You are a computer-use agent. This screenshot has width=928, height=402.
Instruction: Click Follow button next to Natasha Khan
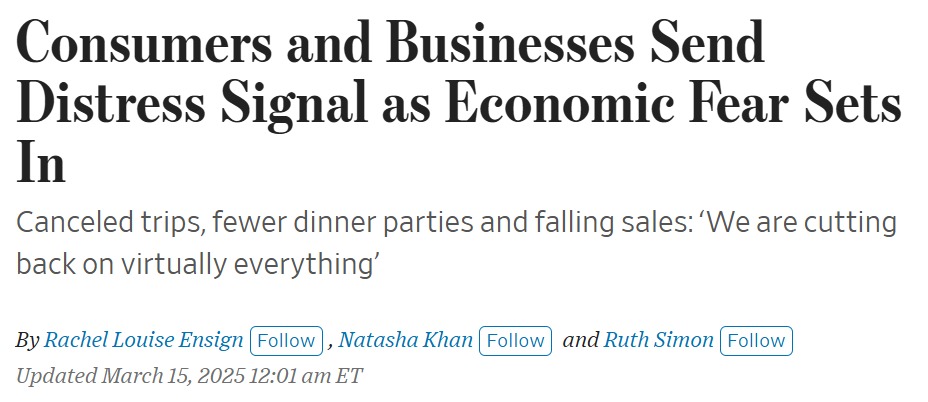(x=516, y=340)
